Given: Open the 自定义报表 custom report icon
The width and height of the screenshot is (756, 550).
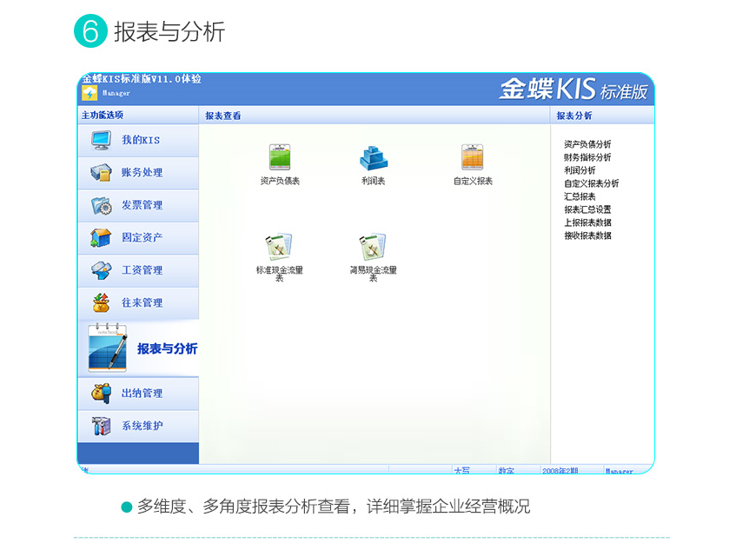Looking at the screenshot, I should pyautogui.click(x=472, y=158).
